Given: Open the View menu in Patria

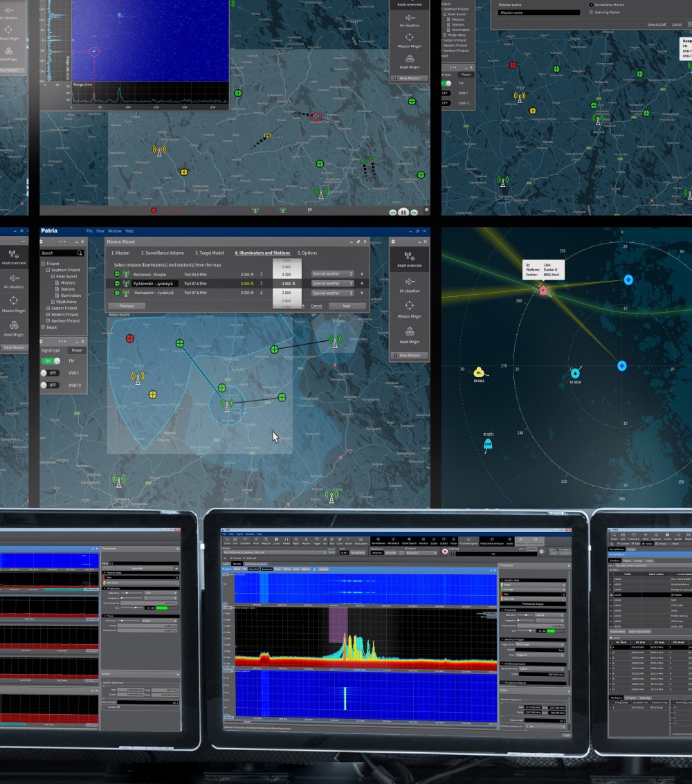Looking at the screenshot, I should point(100,231).
